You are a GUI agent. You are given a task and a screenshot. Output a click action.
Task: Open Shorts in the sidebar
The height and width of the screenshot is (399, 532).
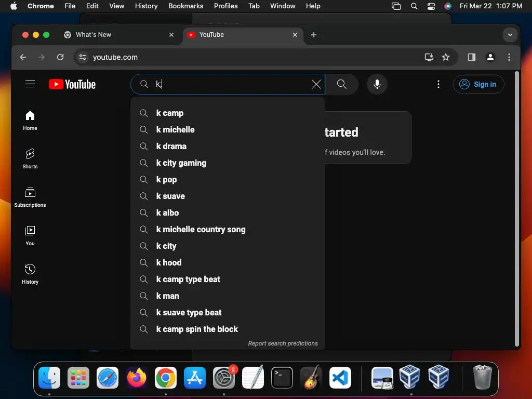click(x=30, y=159)
